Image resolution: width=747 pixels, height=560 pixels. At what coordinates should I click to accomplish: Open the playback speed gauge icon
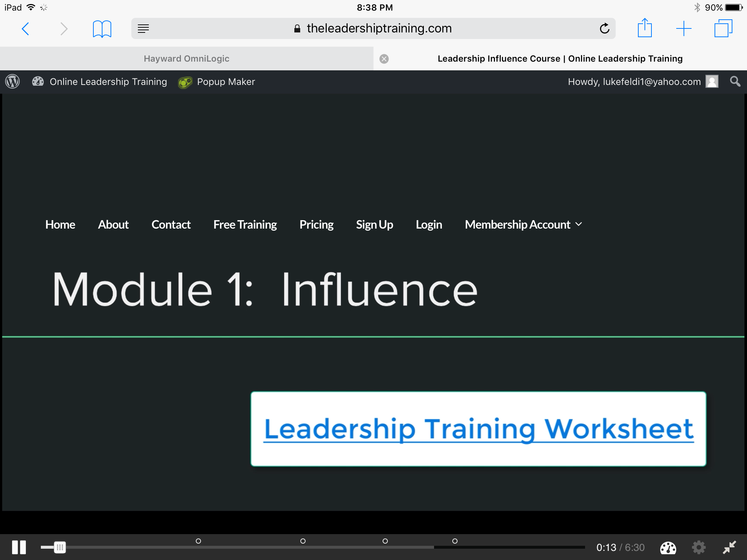(x=668, y=547)
